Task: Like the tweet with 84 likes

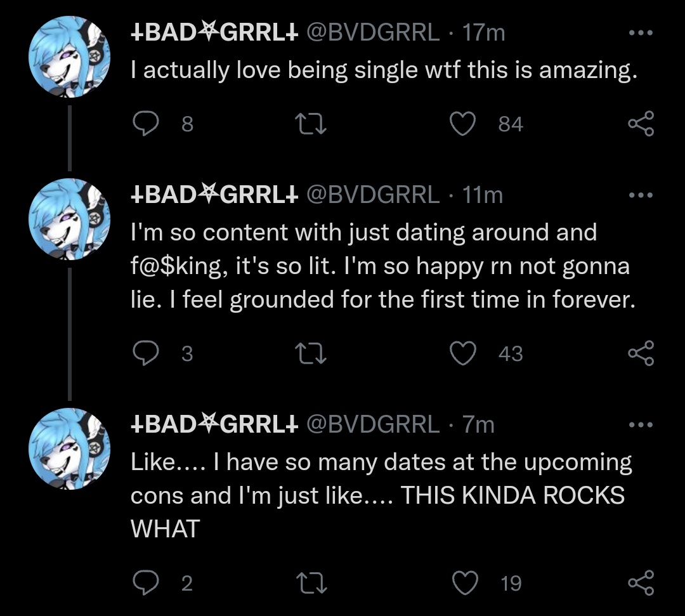Action: coord(464,124)
